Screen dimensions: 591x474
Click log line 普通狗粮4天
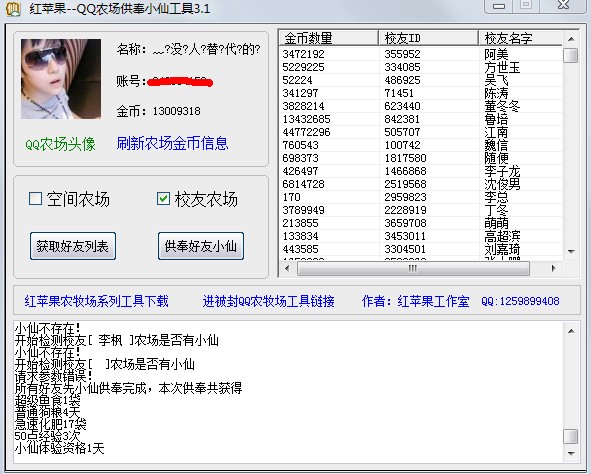tap(47, 412)
